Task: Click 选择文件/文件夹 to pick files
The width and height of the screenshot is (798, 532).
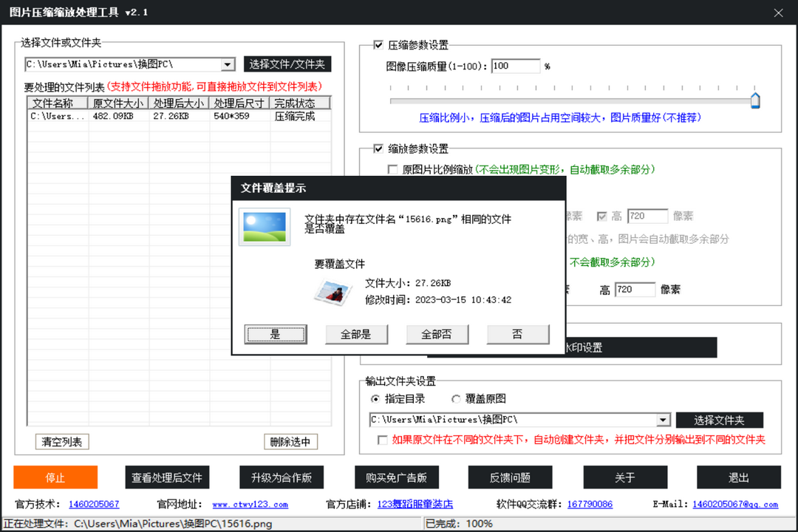Action: (287, 64)
